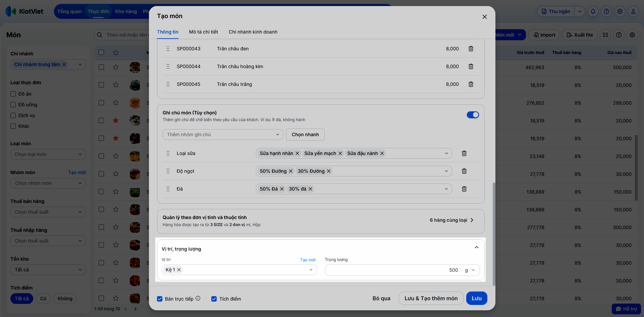Click the dialog's vertical scrollbar

click(493, 234)
